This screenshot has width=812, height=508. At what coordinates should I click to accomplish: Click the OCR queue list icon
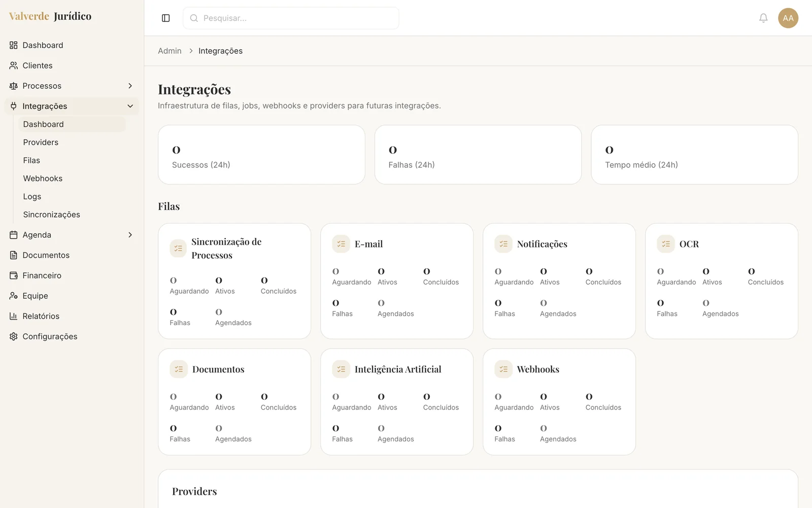(666, 244)
